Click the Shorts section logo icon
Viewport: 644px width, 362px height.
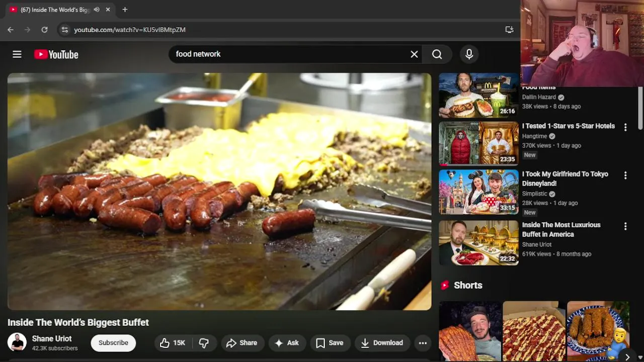[x=445, y=286]
